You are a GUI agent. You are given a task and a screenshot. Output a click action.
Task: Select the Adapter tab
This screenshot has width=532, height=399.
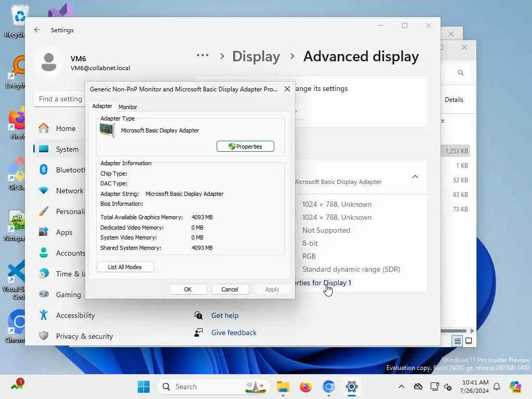pyautogui.click(x=102, y=106)
